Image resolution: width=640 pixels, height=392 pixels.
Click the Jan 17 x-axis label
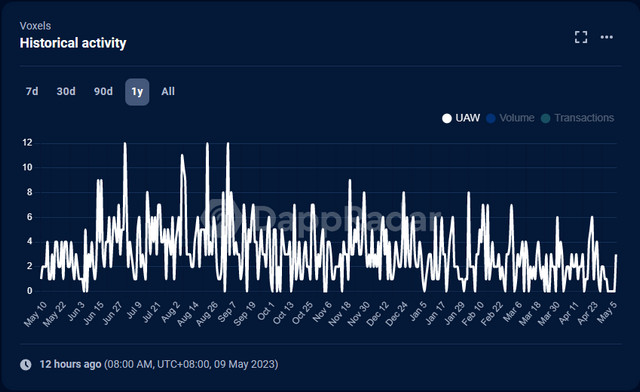[435, 314]
